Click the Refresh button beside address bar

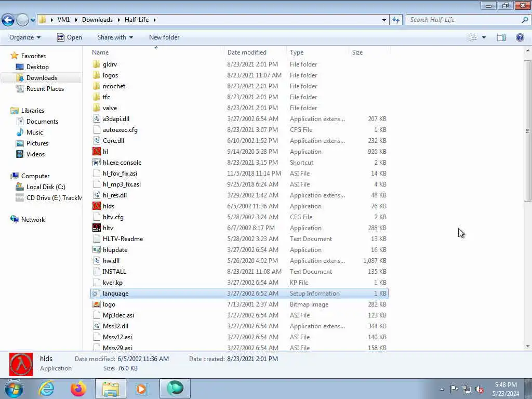click(395, 20)
